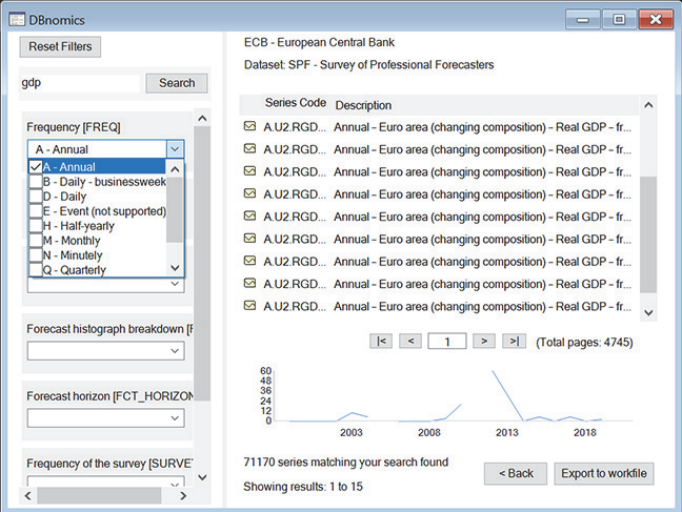
Task: Check the B - Daily - businessweek option
Action: [36, 182]
